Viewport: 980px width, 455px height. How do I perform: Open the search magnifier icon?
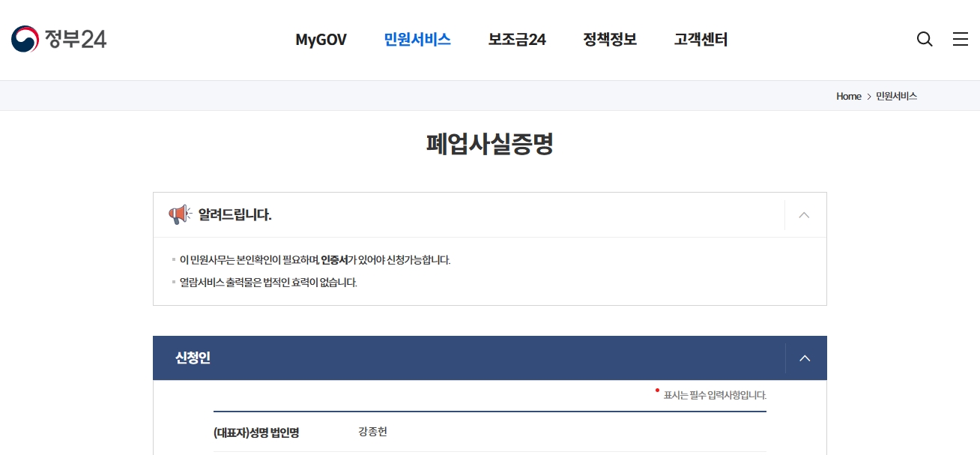[925, 39]
